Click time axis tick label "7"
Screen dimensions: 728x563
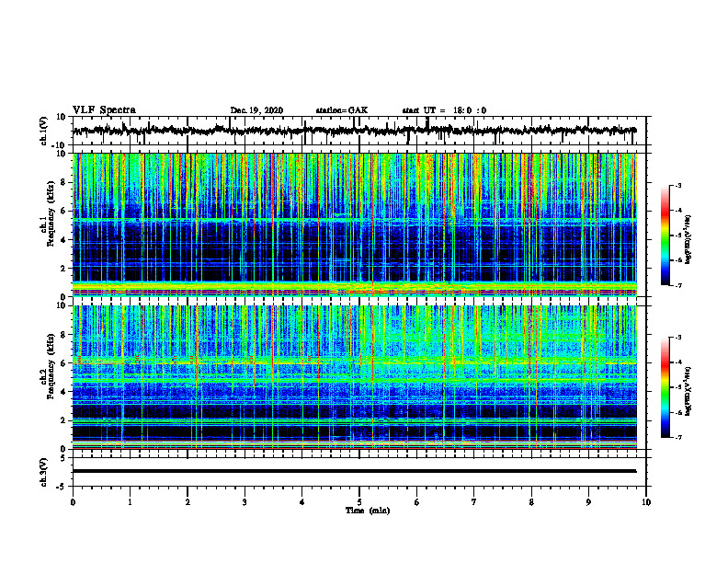pos(474,502)
